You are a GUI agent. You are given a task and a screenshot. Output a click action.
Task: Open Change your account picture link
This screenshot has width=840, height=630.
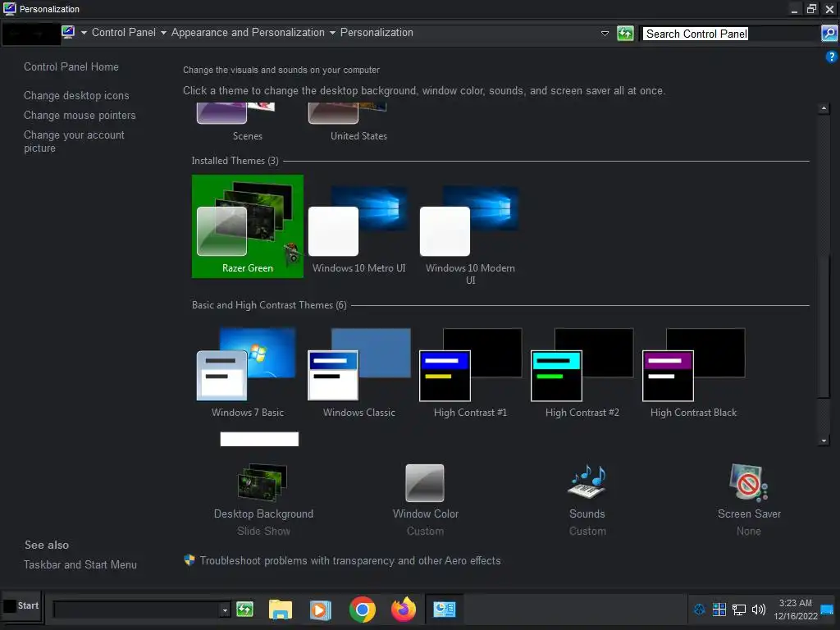click(x=74, y=141)
